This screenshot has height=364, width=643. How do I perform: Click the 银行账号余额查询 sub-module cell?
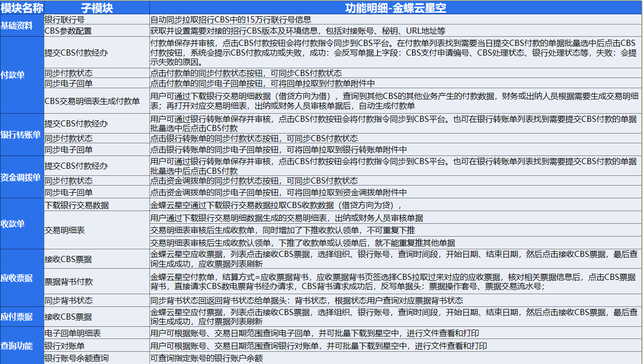[x=97, y=358]
